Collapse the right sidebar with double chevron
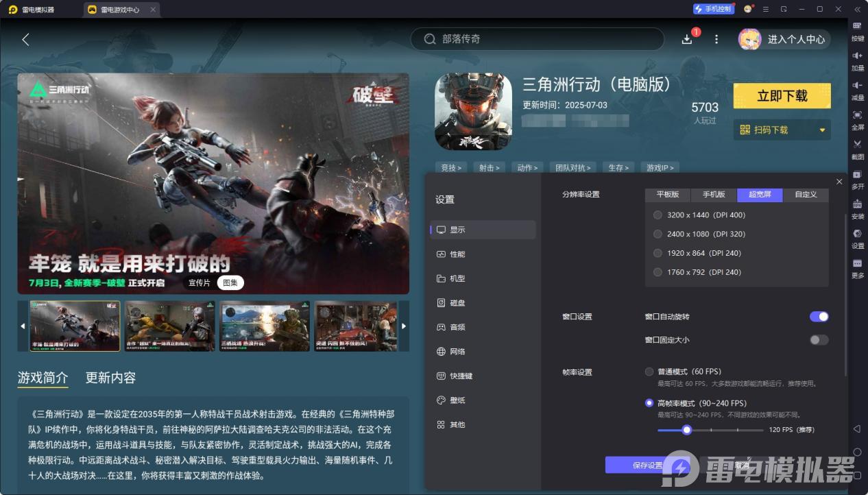The width and height of the screenshot is (868, 495). tap(857, 9)
